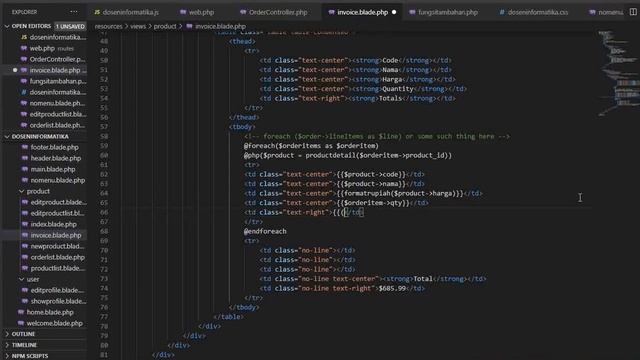
Task: Click the @foreach($orderitems as $orderitem) line
Action: [x=311, y=146]
